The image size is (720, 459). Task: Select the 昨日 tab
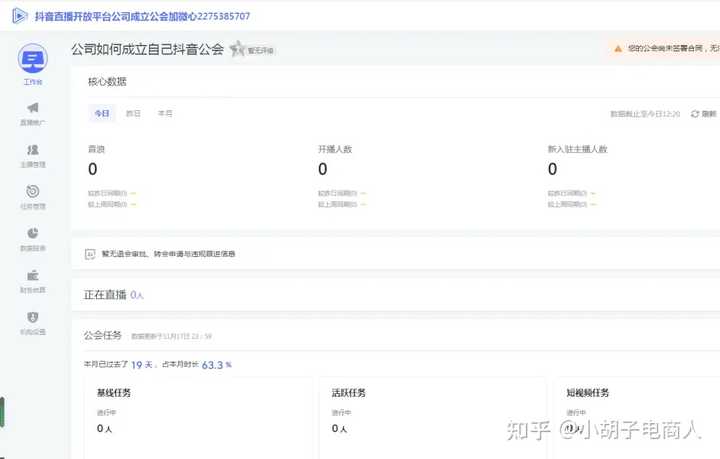(133, 113)
